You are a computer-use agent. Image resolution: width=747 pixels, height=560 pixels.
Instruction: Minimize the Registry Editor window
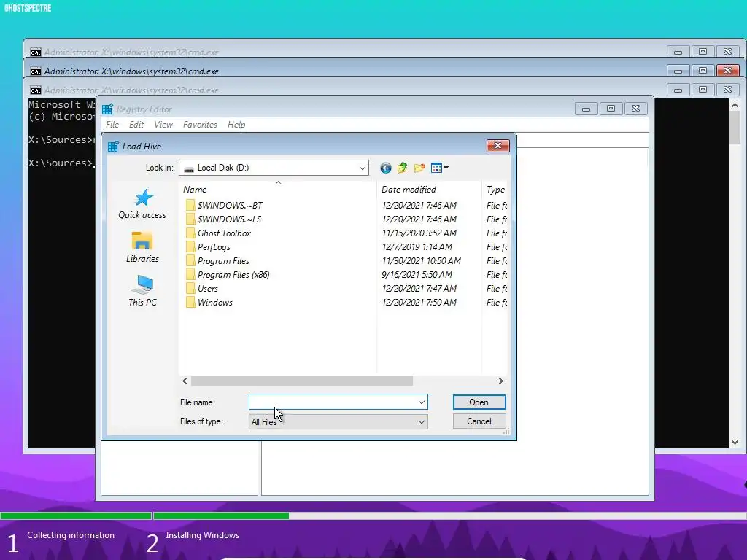point(587,109)
